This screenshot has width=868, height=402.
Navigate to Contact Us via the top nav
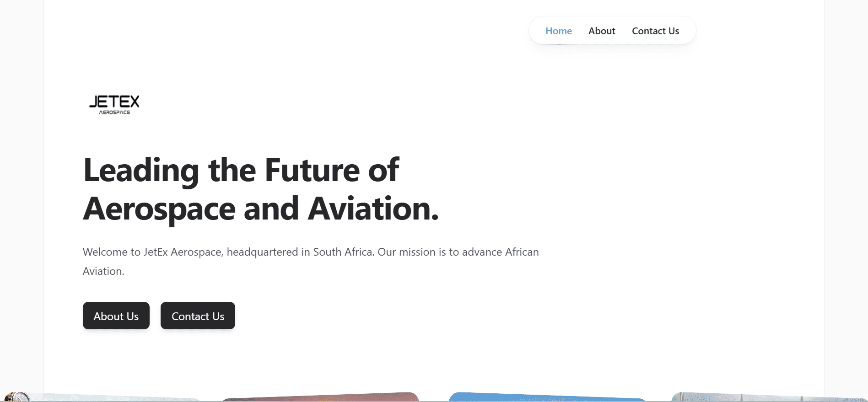(x=655, y=31)
